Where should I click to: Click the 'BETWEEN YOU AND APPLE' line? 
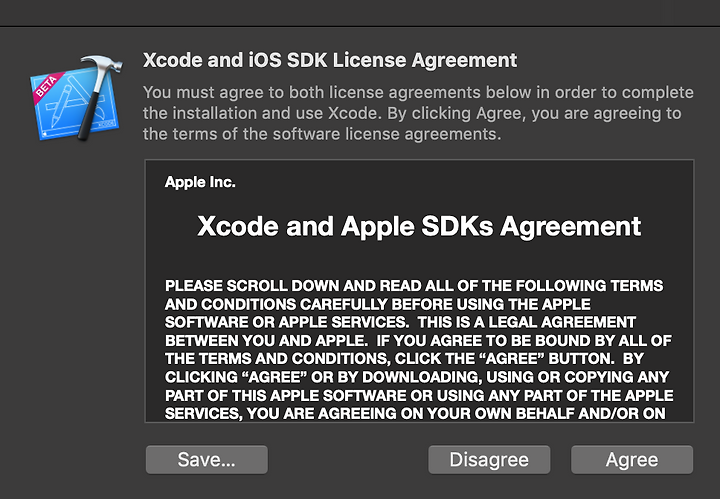pos(418,341)
